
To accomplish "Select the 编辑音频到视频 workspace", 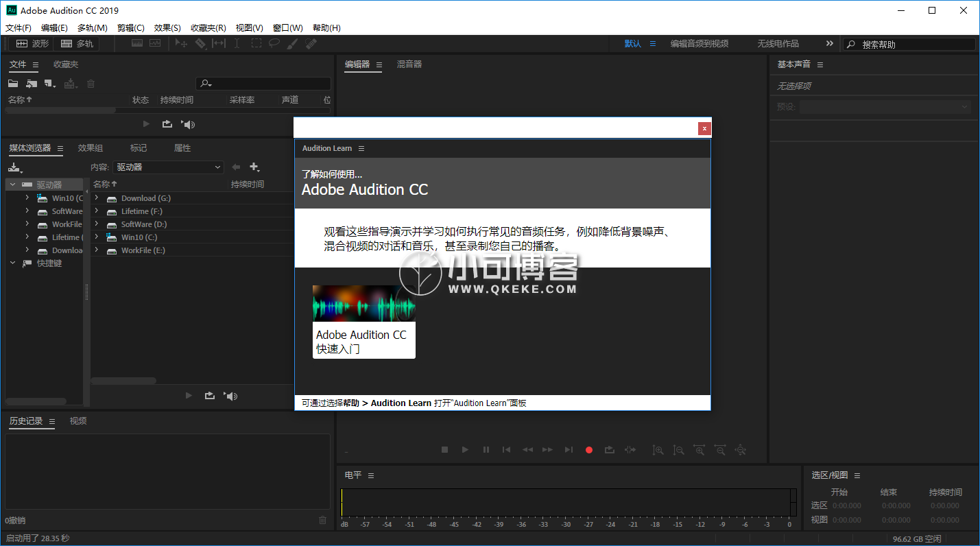I will [x=700, y=44].
